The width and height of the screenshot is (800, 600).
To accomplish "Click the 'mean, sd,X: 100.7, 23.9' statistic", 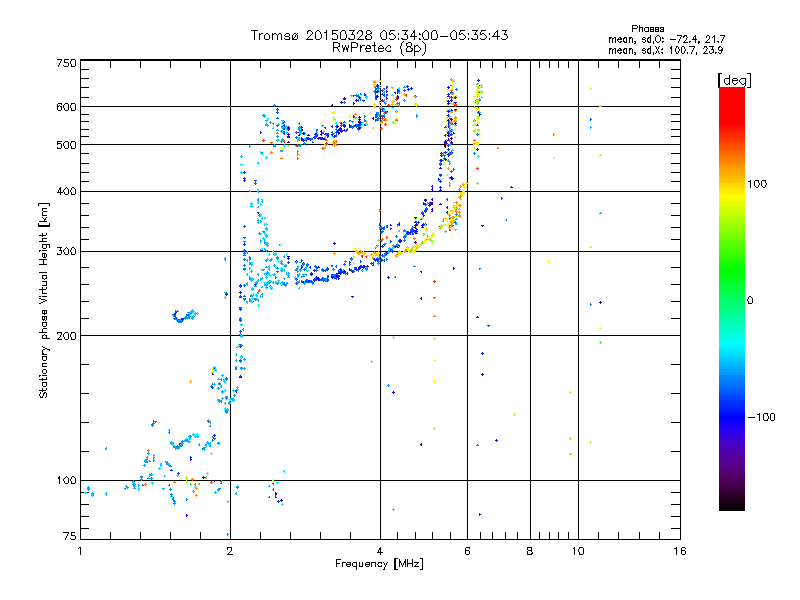I will (665, 50).
